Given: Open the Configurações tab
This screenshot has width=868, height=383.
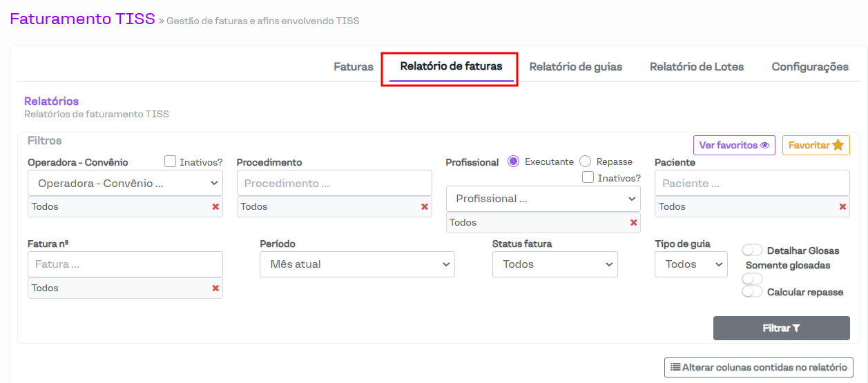Looking at the screenshot, I should [x=810, y=67].
